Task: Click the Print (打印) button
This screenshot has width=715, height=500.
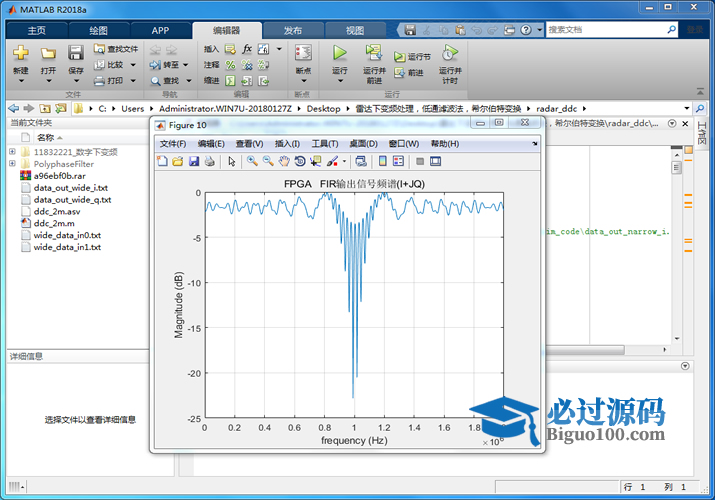Action: (109, 81)
